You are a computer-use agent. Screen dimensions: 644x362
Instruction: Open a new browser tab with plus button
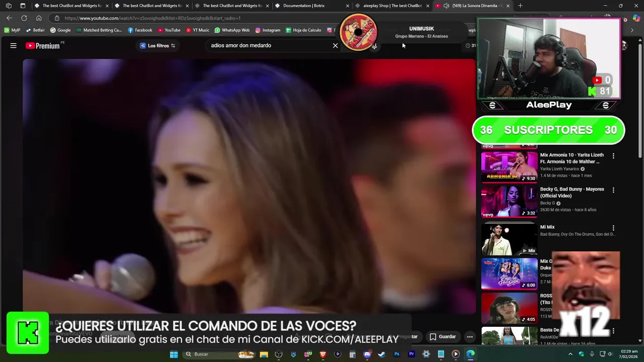pyautogui.click(x=520, y=6)
